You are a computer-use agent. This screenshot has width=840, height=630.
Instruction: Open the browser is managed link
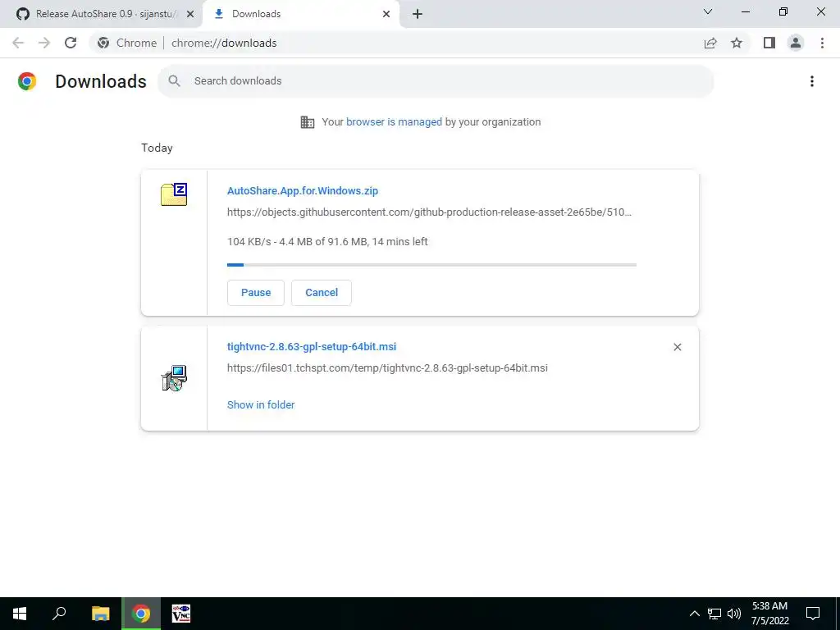tap(394, 121)
